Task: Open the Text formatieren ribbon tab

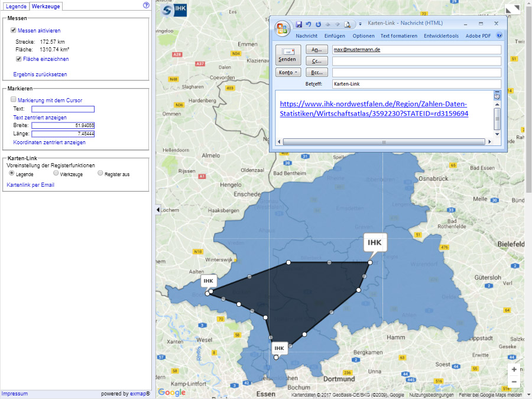Action: [398, 35]
